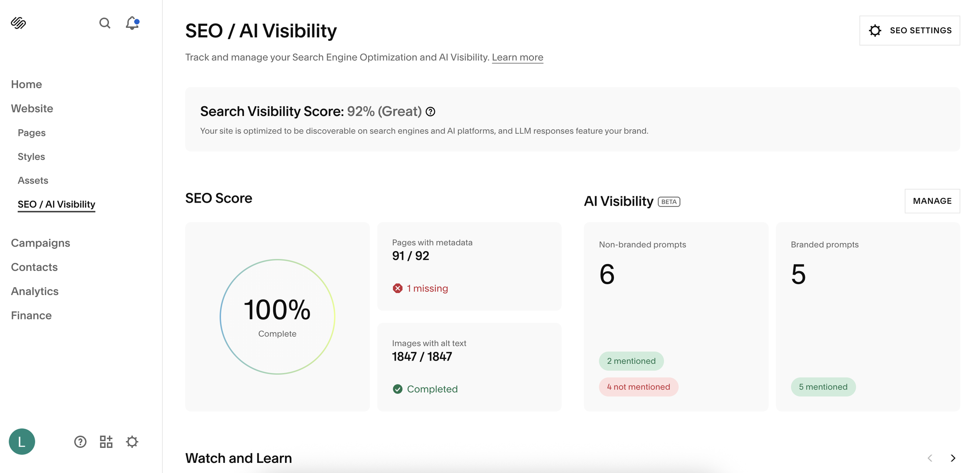Click the 2 mentioned status pill
980x473 pixels.
[x=631, y=361]
